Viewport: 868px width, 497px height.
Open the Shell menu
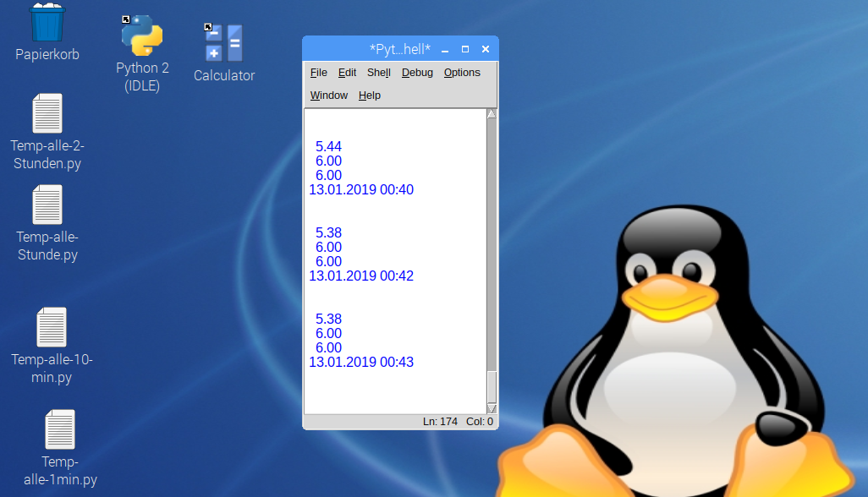[378, 73]
